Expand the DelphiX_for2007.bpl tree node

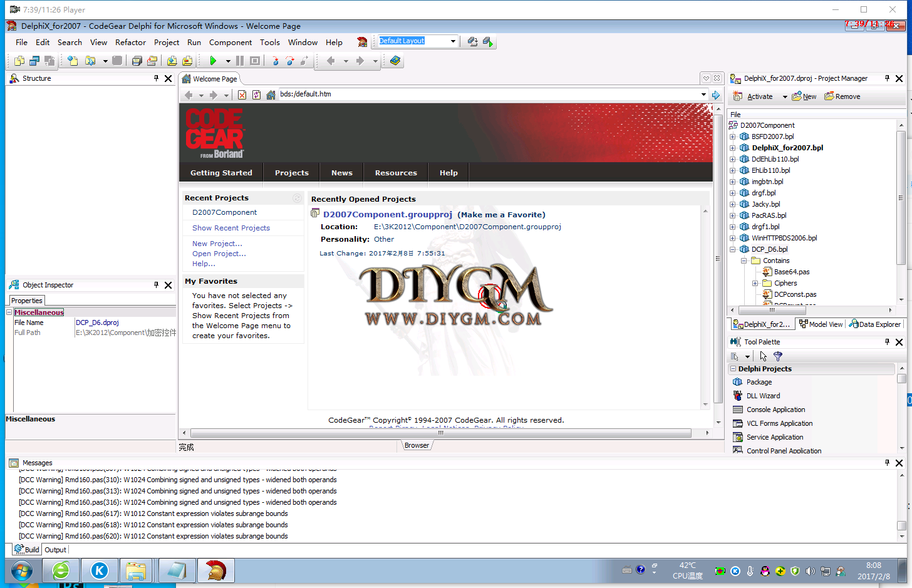(x=733, y=148)
